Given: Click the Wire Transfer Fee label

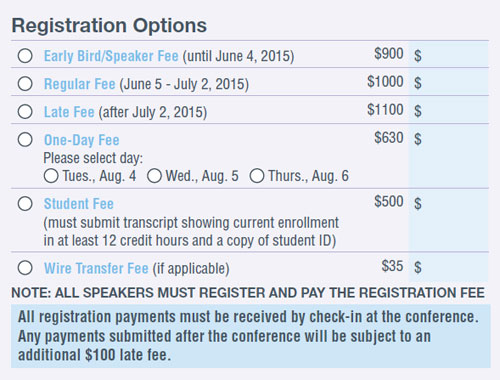Looking at the screenshot, I should coord(96,268).
